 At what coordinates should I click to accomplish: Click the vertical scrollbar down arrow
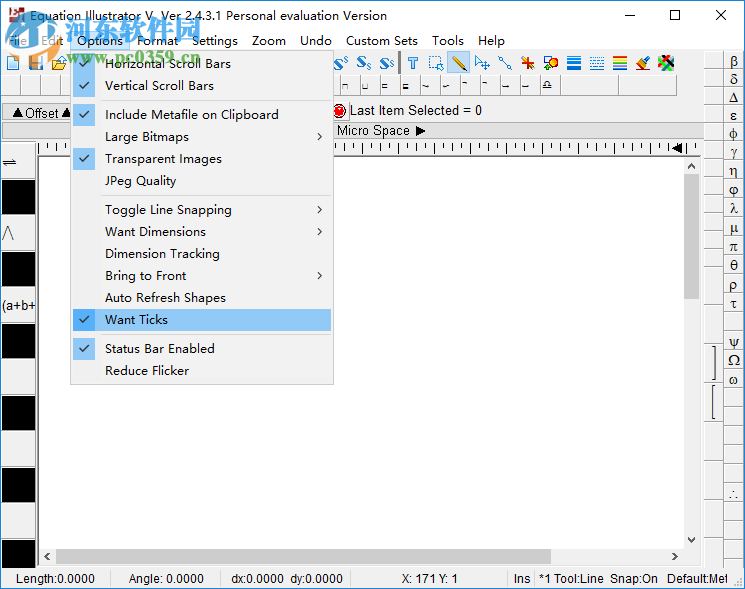[x=691, y=540]
